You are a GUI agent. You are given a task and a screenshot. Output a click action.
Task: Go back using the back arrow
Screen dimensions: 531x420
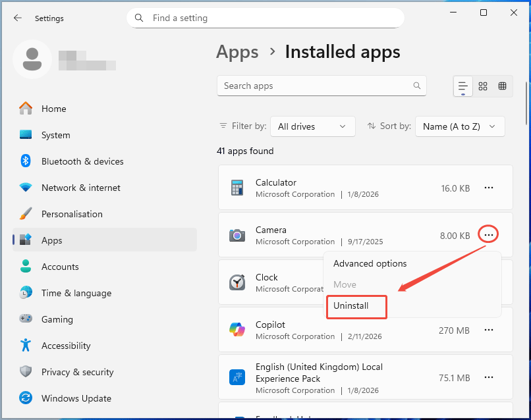click(x=17, y=18)
